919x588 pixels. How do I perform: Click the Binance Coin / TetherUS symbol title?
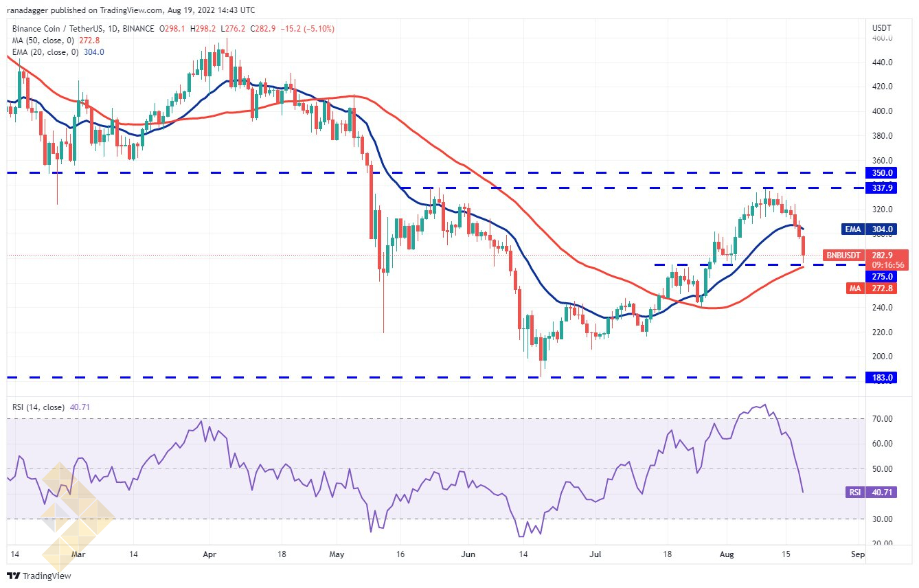pyautogui.click(x=64, y=28)
